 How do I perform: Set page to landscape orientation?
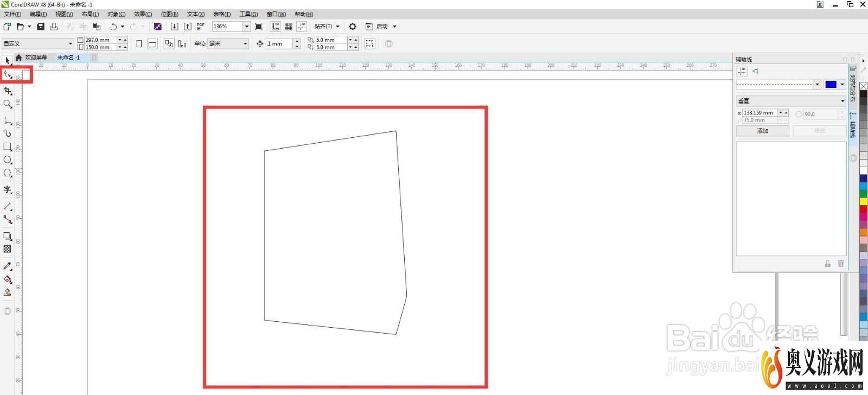point(152,43)
